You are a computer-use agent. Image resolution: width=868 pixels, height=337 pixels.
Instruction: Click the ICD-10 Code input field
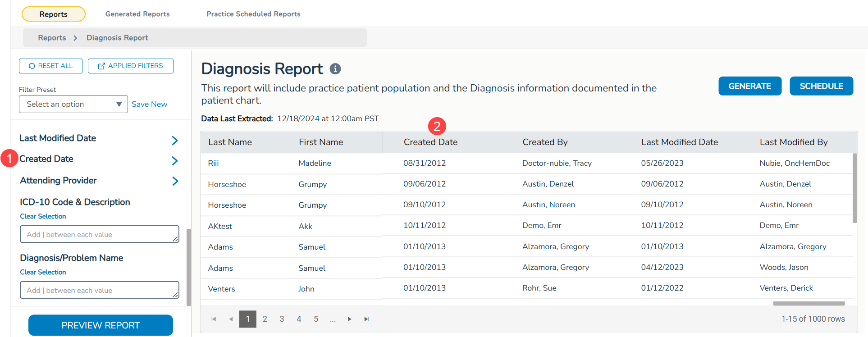click(99, 234)
